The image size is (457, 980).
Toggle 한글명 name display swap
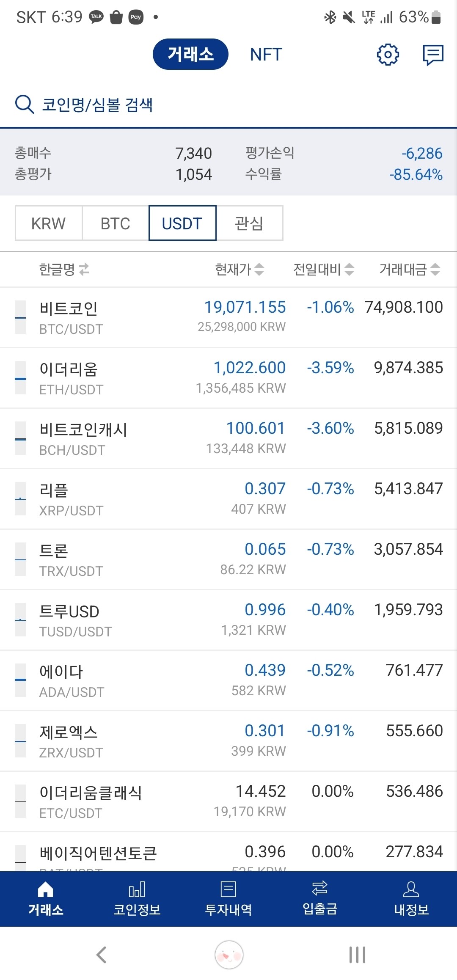point(84,269)
